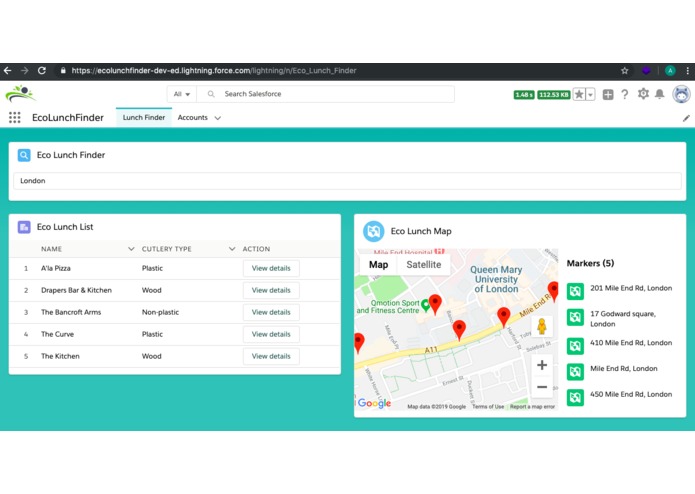Image resolution: width=695 pixels, height=494 pixels.
Task: Select the A'la Pizza name cell
Action: click(56, 268)
